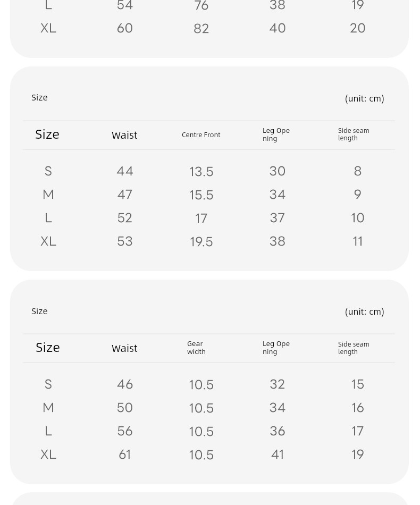This screenshot has height=505, width=420.
Task: Click the value 60 in the top XL row
Action: 124,28
